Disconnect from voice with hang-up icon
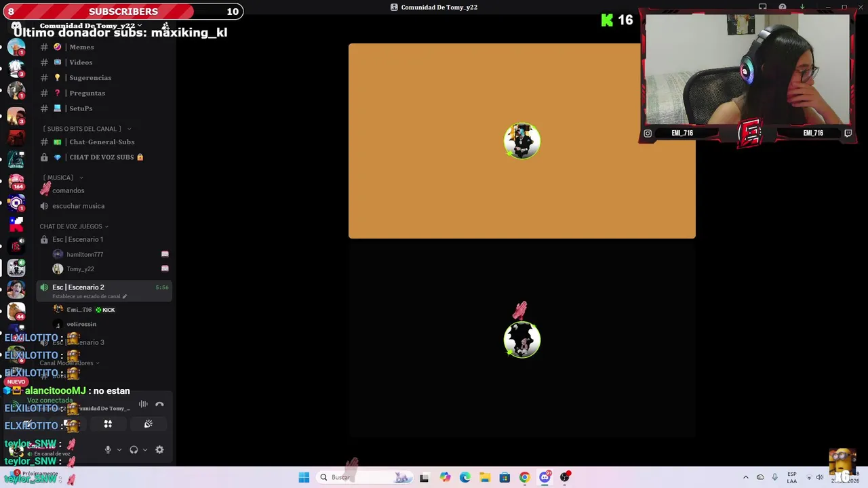Viewport: 868px width, 488px height. click(x=159, y=404)
